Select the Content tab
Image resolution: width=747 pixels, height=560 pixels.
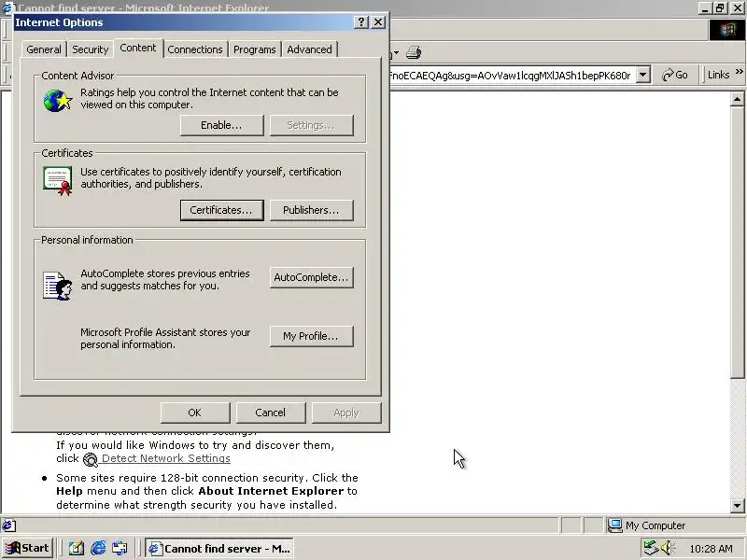point(137,49)
